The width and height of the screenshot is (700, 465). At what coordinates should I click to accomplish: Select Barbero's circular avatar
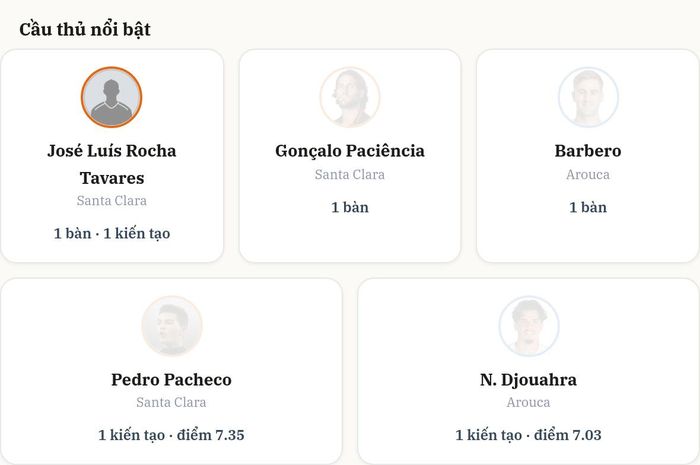click(x=588, y=97)
